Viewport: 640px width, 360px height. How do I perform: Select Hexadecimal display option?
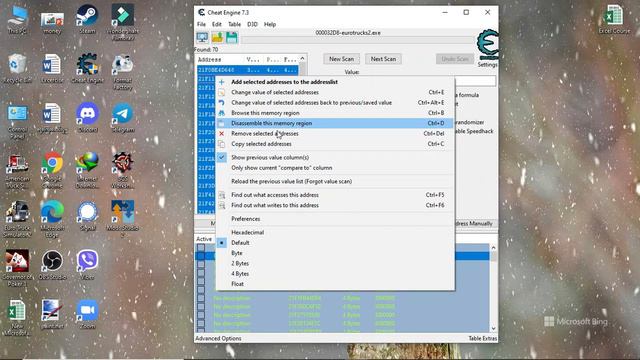pos(335,232)
